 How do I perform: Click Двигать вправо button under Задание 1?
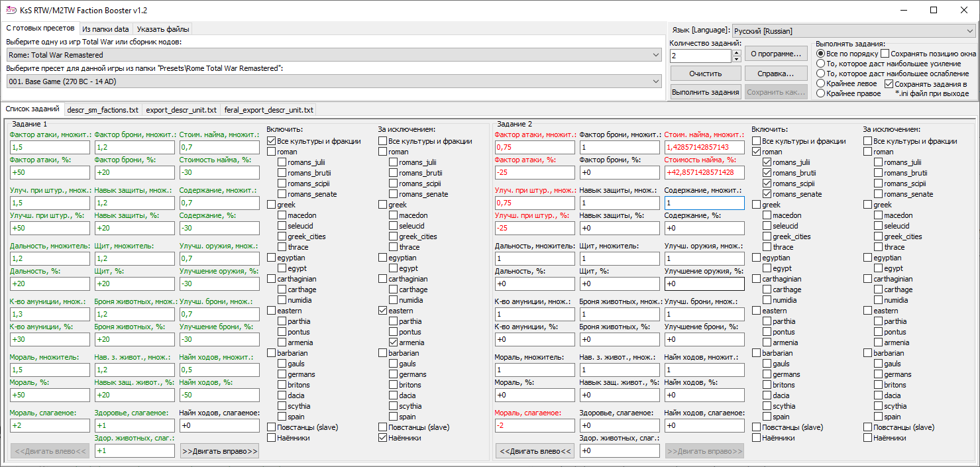click(x=219, y=451)
